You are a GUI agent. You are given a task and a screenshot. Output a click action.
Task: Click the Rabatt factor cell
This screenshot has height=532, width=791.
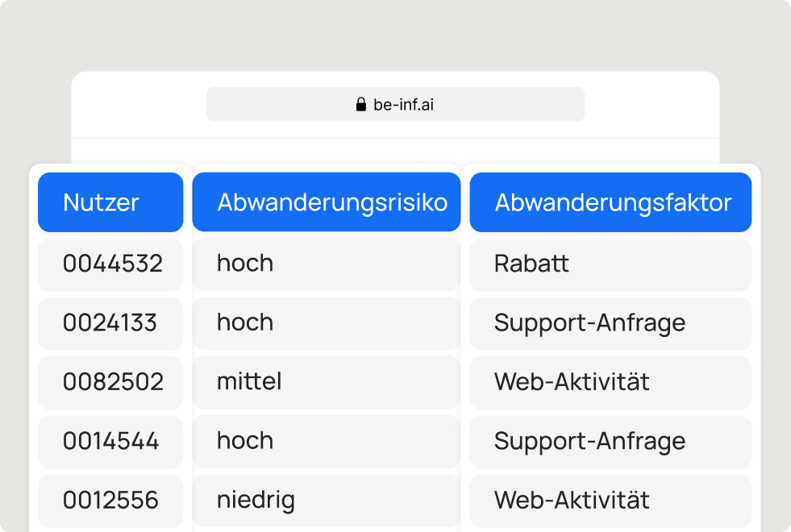click(x=610, y=264)
